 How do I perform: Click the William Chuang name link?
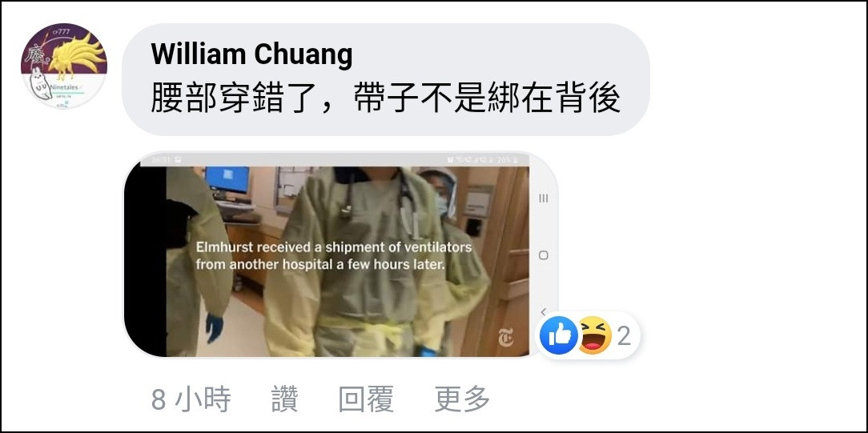[x=251, y=54]
